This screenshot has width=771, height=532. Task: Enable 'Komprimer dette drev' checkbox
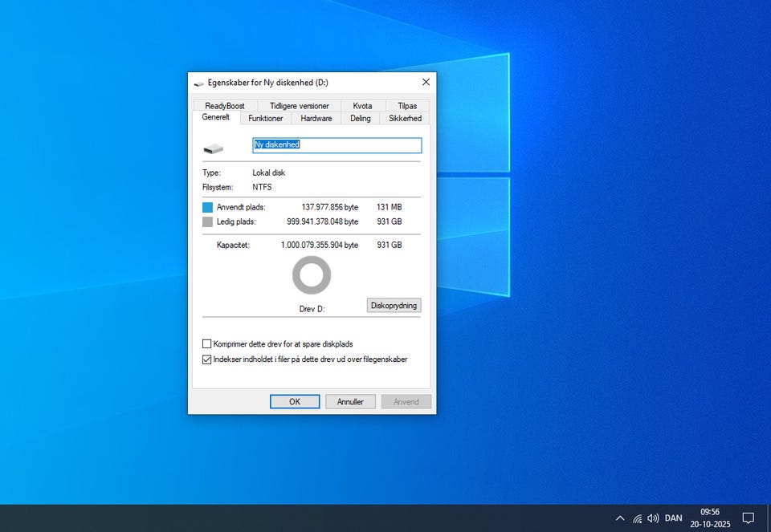point(207,344)
